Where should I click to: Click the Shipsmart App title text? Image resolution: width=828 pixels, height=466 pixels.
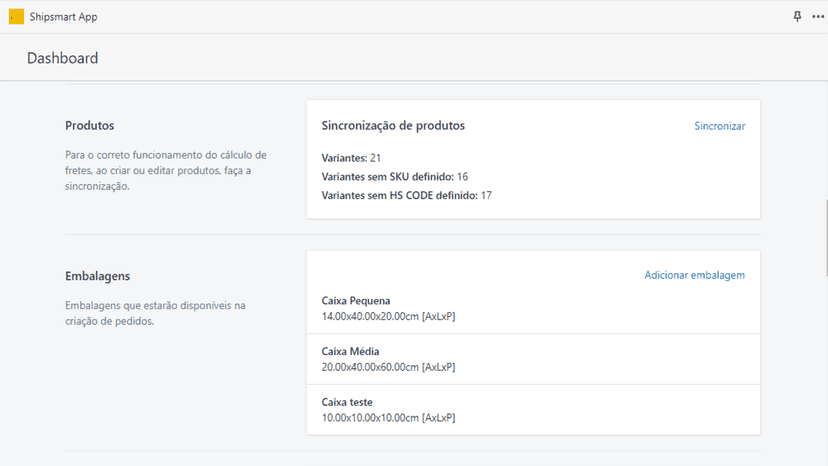(63, 17)
